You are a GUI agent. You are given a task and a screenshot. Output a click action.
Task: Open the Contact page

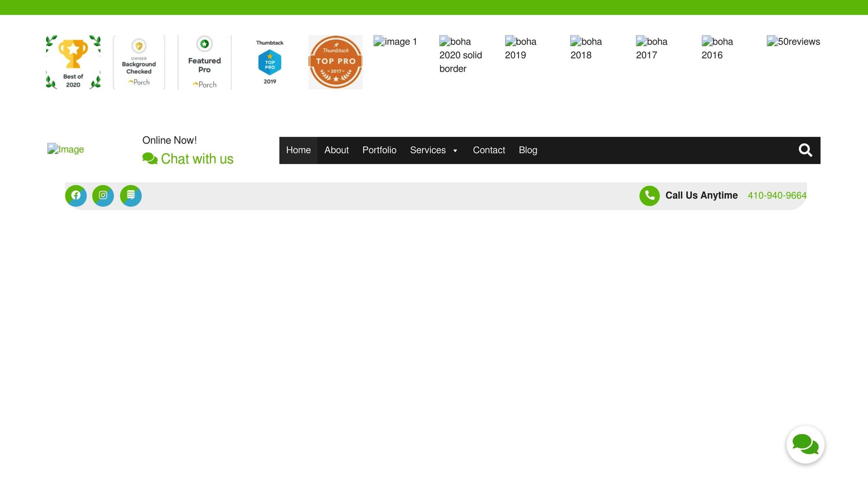coord(489,150)
